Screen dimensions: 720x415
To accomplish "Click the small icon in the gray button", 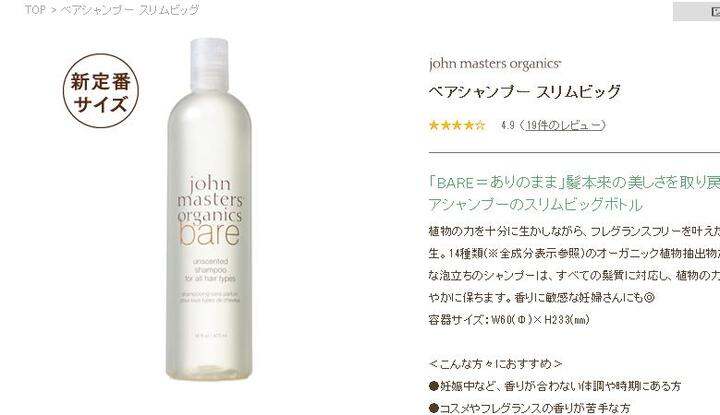I will pyautogui.click(x=715, y=11).
